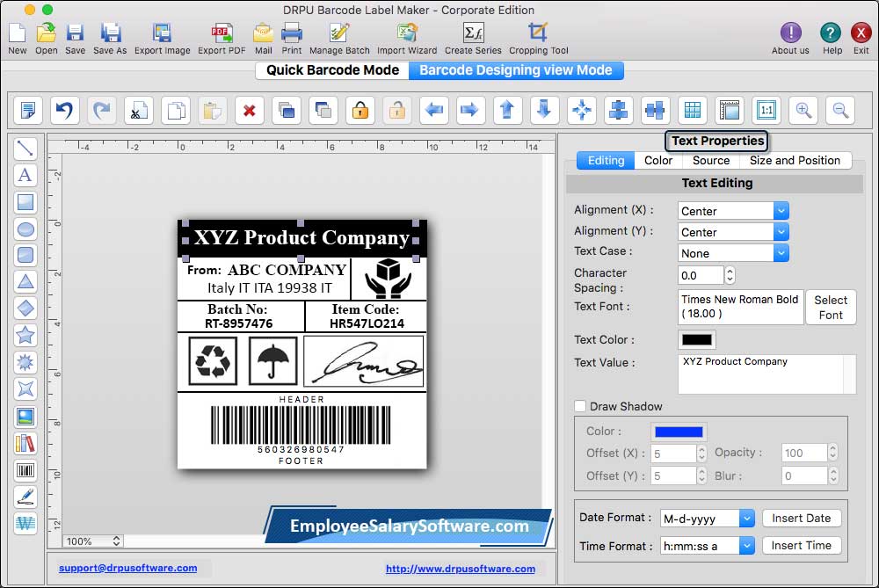Select the ellipse shape tool
This screenshot has height=588, width=879.
point(25,229)
